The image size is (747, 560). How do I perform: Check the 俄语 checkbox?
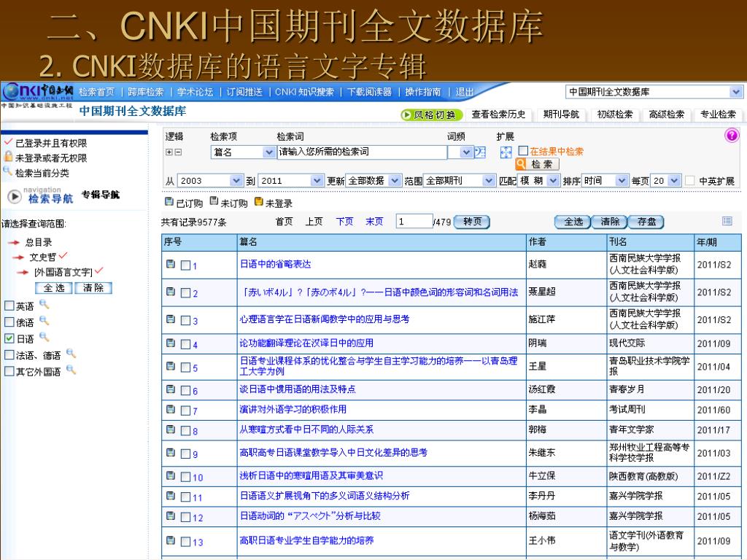(x=9, y=322)
